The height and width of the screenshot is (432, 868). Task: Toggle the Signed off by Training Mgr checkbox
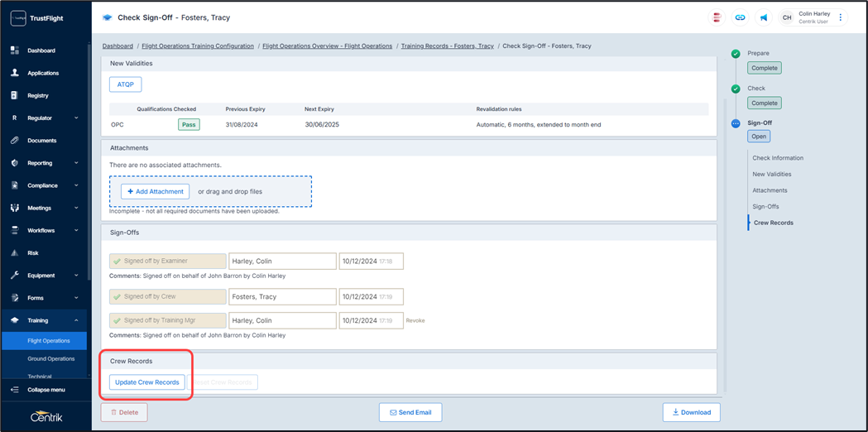[117, 320]
